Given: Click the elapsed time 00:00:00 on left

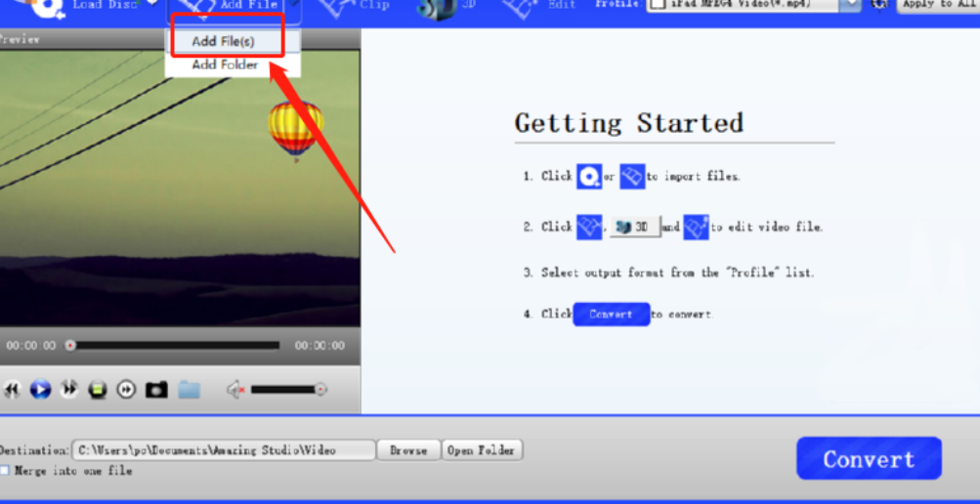Looking at the screenshot, I should [30, 346].
